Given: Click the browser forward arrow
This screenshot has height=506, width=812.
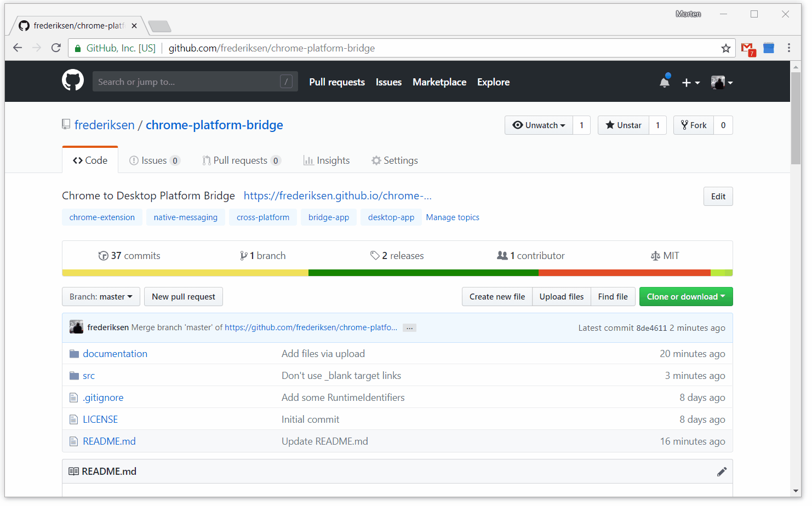Looking at the screenshot, I should 37,48.
